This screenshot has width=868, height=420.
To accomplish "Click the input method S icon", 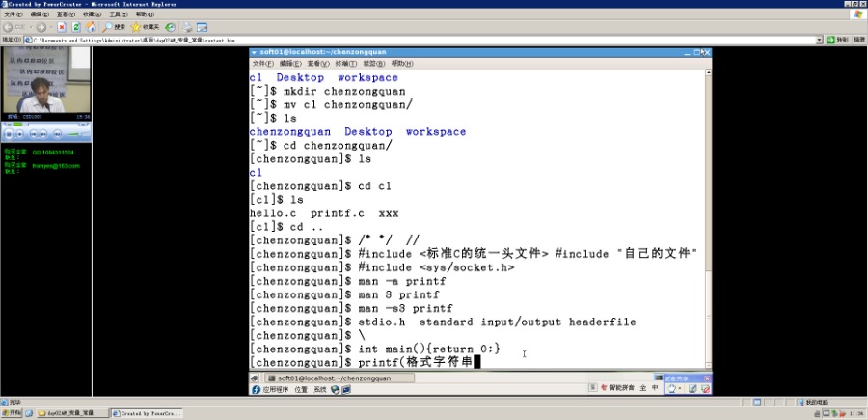I will (x=592, y=388).
